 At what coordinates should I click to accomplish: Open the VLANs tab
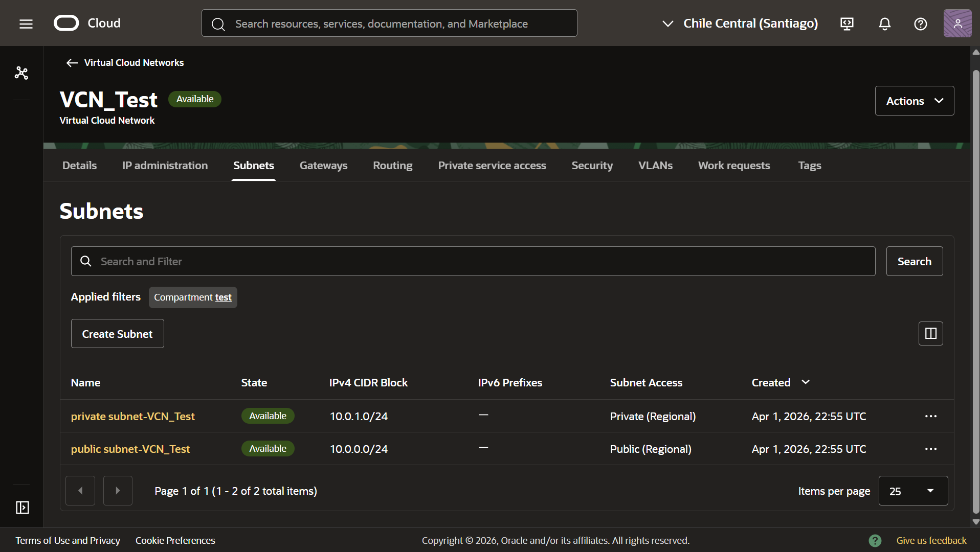pos(655,166)
